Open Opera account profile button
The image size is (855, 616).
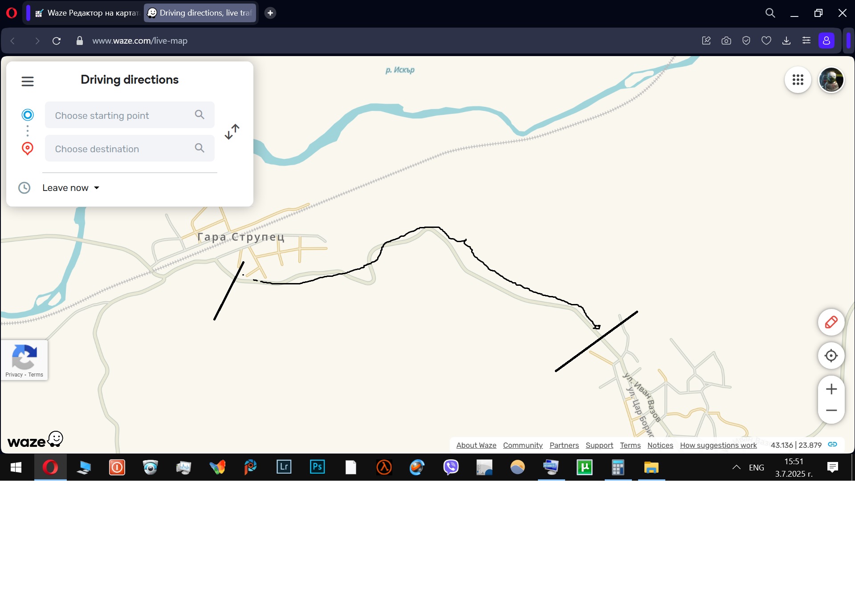[826, 41]
